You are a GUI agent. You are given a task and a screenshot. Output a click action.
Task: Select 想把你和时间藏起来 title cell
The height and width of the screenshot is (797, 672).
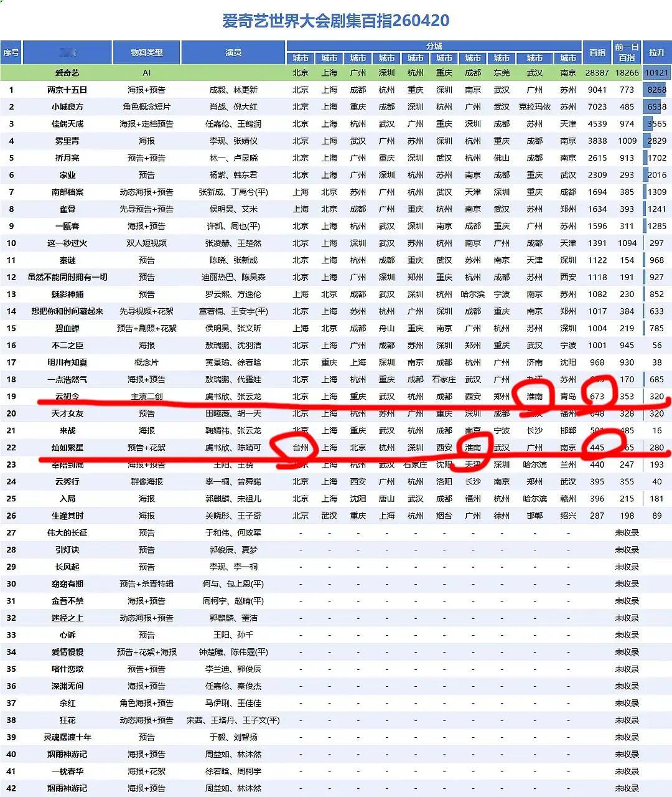click(67, 311)
